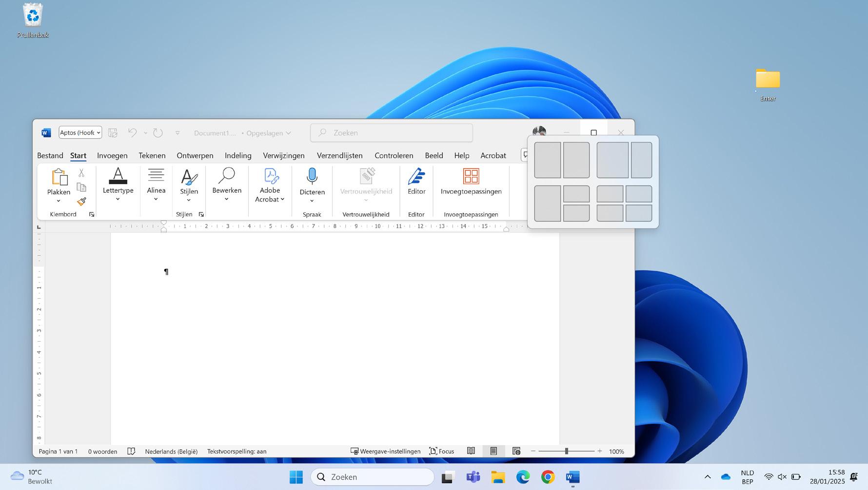Click the redo arrow icon
This screenshot has width=868, height=490.
point(158,133)
